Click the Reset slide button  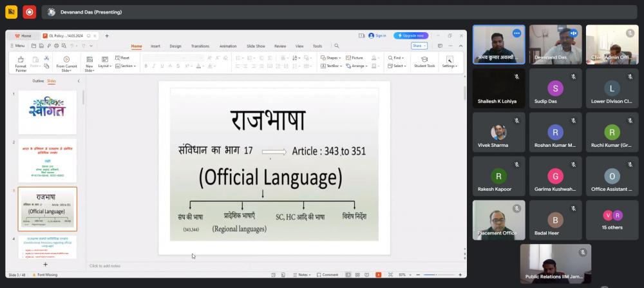pyautogui.click(x=122, y=58)
